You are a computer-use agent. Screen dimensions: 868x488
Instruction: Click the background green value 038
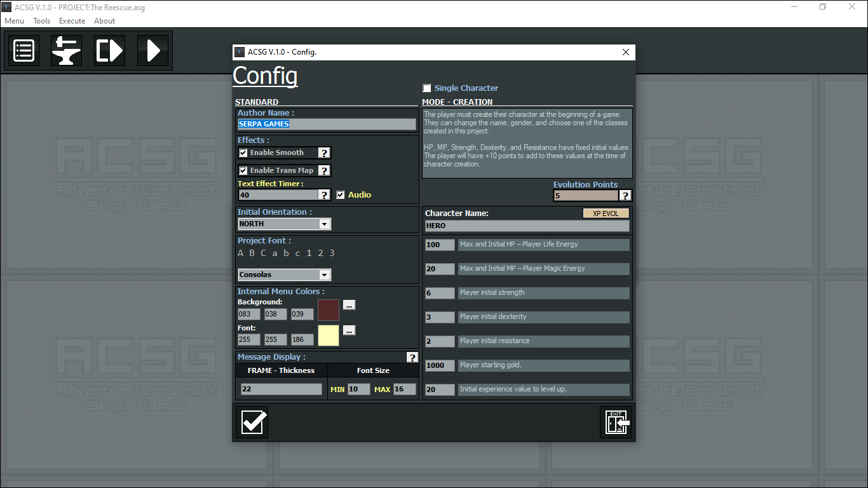tap(276, 314)
